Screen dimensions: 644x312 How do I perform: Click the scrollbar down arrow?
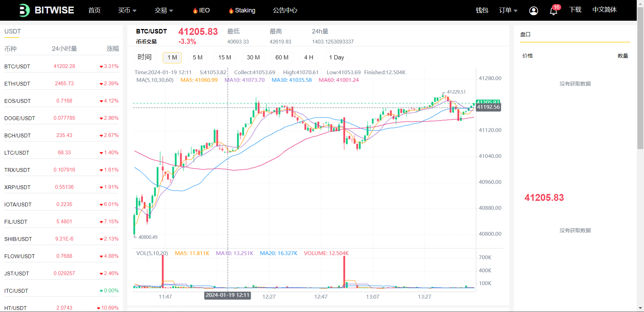click(x=641, y=308)
